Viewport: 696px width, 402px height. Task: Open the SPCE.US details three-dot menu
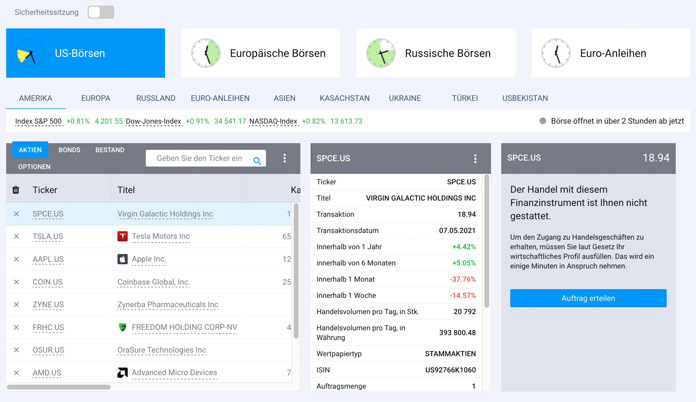pos(475,159)
